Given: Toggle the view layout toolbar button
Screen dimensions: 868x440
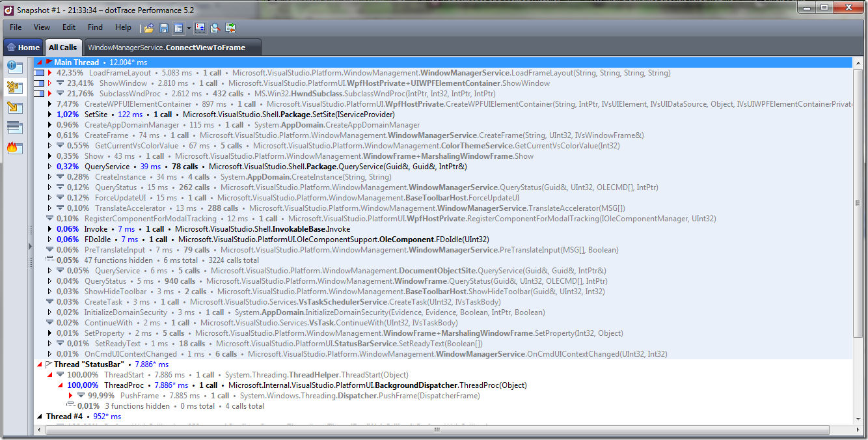Looking at the screenshot, I should tap(178, 28).
